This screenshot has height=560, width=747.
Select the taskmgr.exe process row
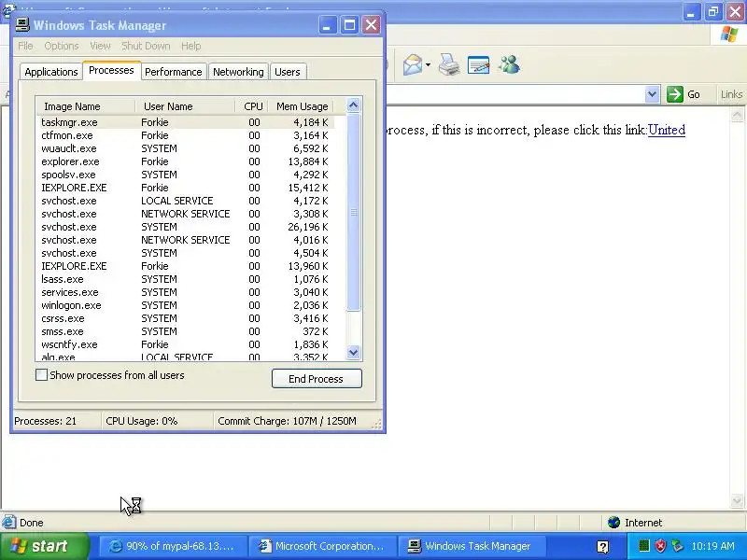click(185, 122)
